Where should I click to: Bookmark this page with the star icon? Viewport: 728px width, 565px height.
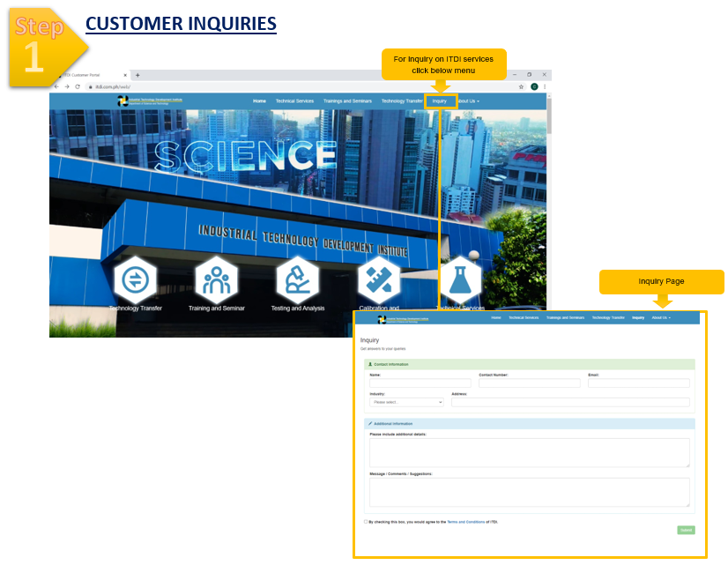521,86
